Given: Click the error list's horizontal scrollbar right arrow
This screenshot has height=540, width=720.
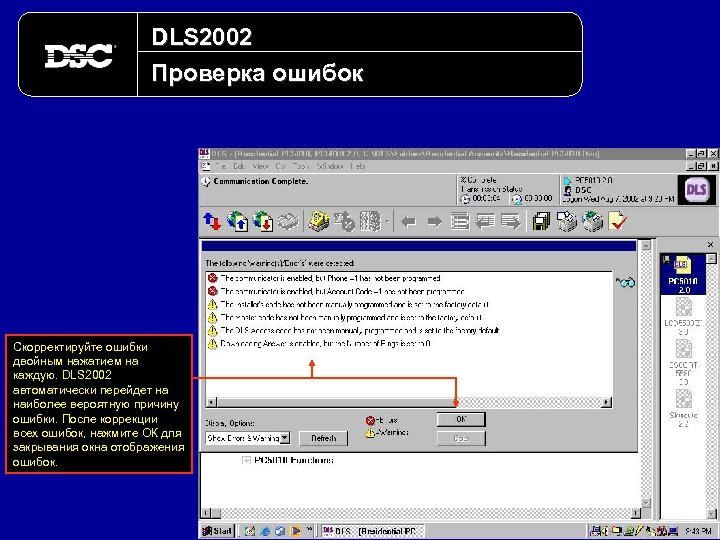Looking at the screenshot, I should coord(606,402).
